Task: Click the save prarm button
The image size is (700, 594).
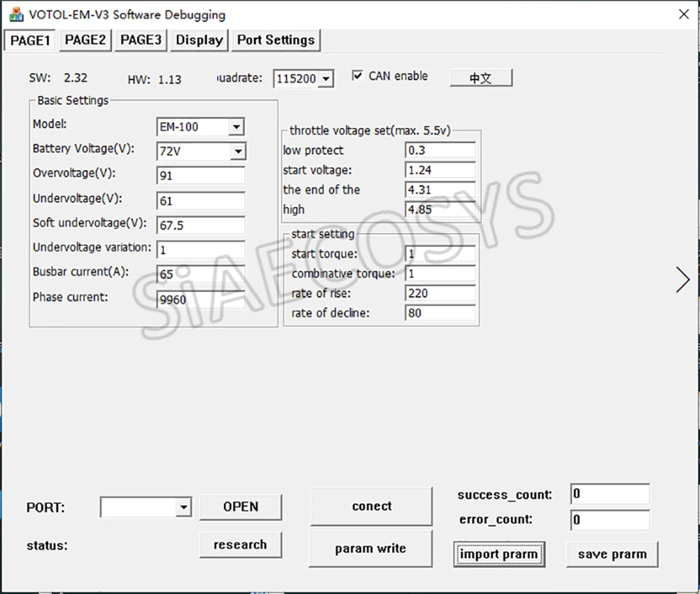Action: pyautogui.click(x=612, y=554)
